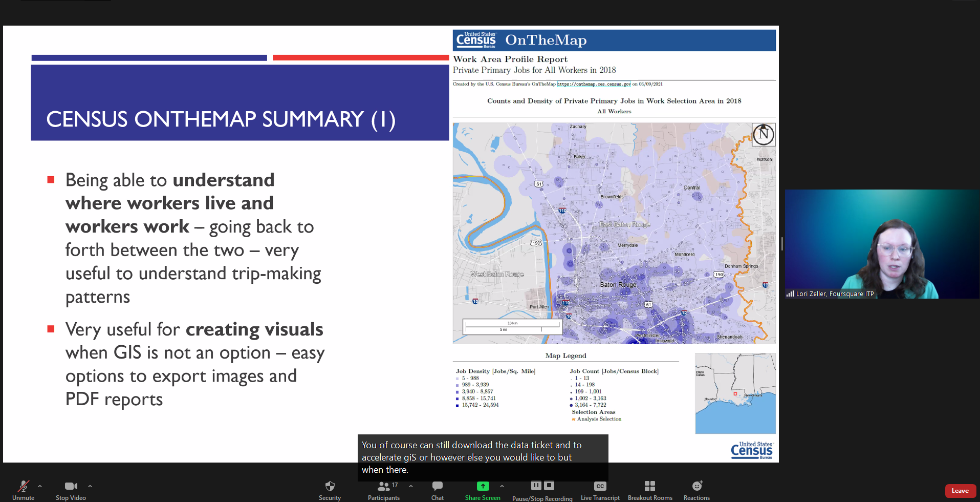Click the north compass icon on map
The height and width of the screenshot is (502, 980).
[764, 135]
